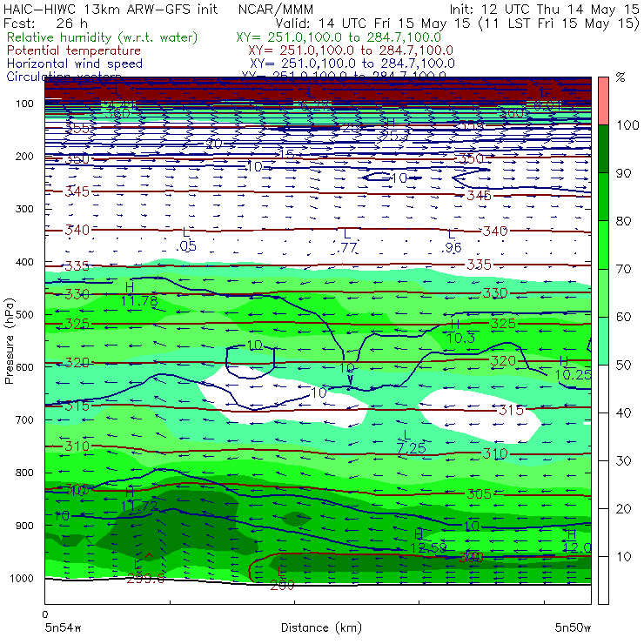This screenshot has width=644, height=644.
Task: Click the 70–80% bright green colorbar segment
Action: [x=603, y=245]
